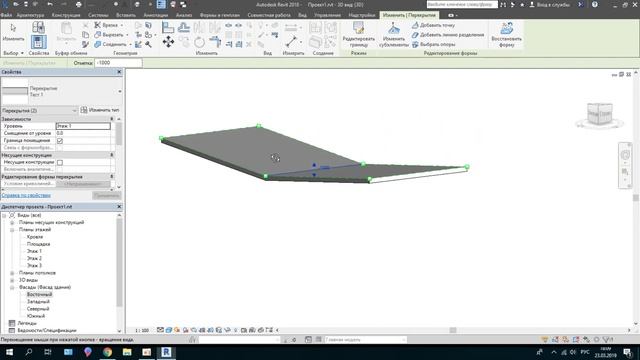This screenshot has height=360, width=640.
Task: Click the Соединить geometry tool
Action: (110, 44)
